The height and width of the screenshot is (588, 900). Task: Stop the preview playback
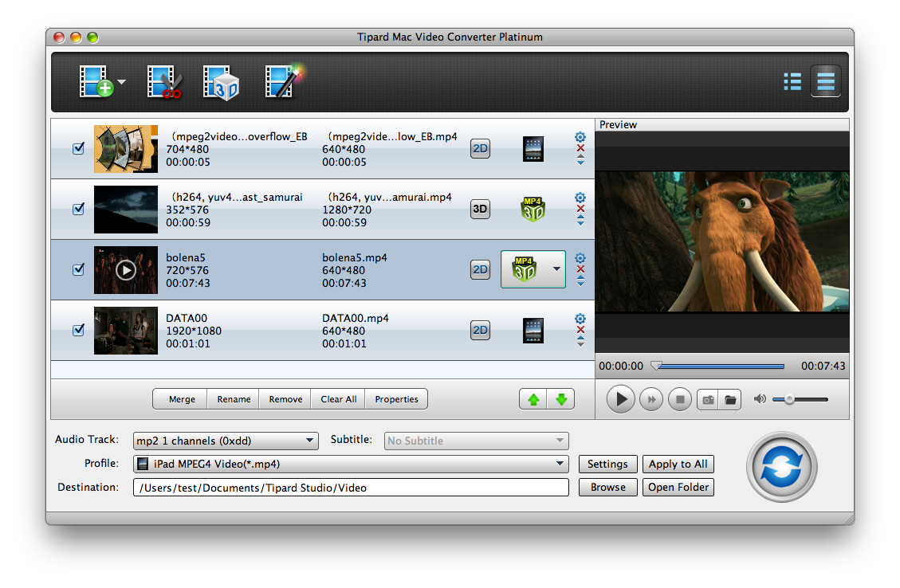coord(680,399)
